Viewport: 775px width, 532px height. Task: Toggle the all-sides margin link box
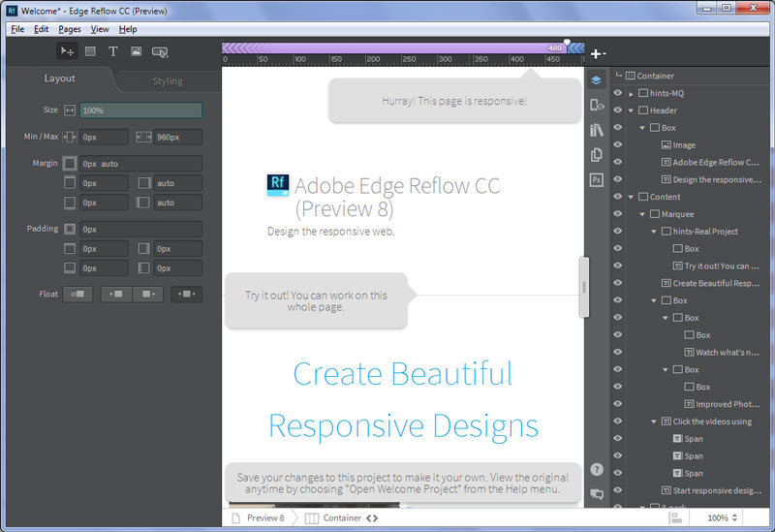[70, 163]
